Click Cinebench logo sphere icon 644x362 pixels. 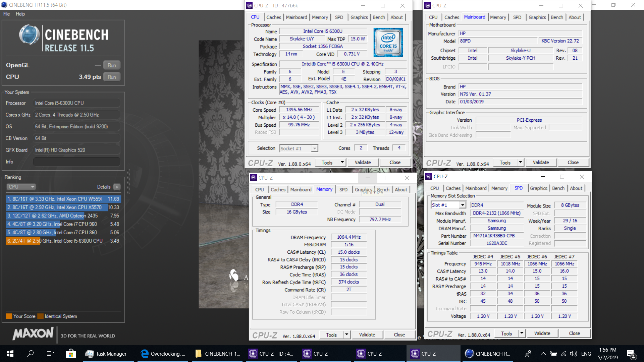pyautogui.click(x=29, y=35)
